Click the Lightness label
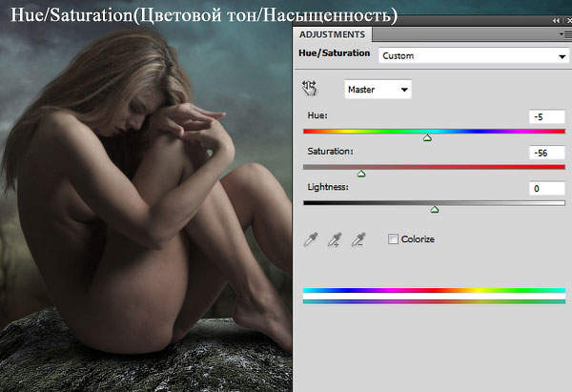The height and width of the screenshot is (392, 572). [328, 187]
